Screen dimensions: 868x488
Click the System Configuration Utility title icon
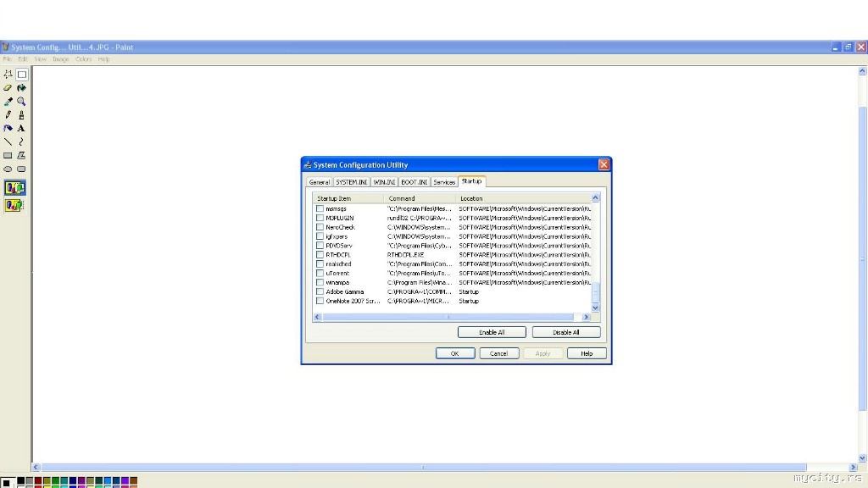point(308,165)
